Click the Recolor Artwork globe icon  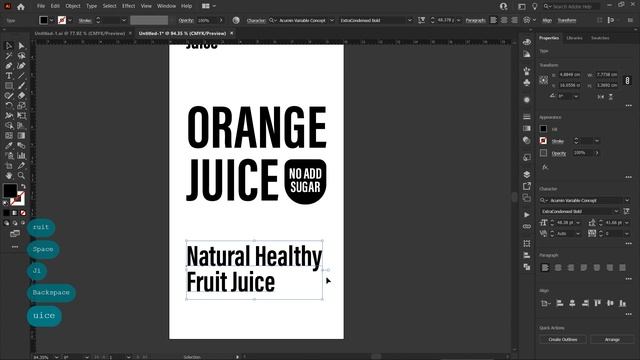236,20
